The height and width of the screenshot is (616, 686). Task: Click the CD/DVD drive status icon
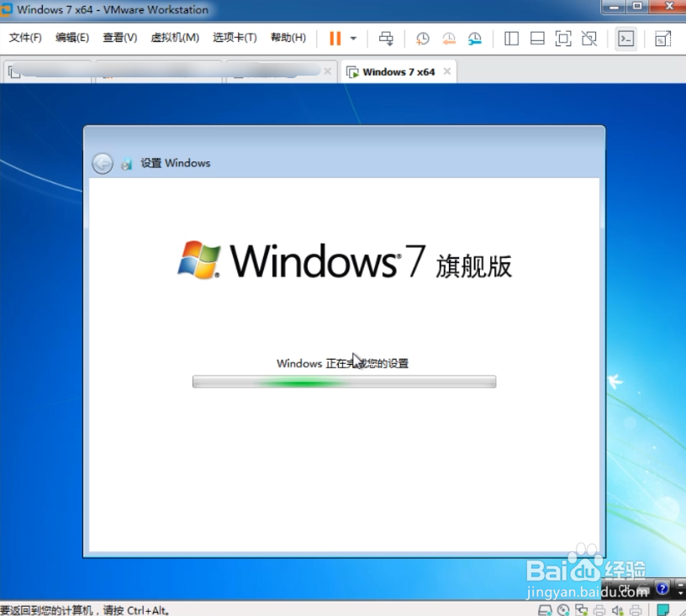(563, 610)
